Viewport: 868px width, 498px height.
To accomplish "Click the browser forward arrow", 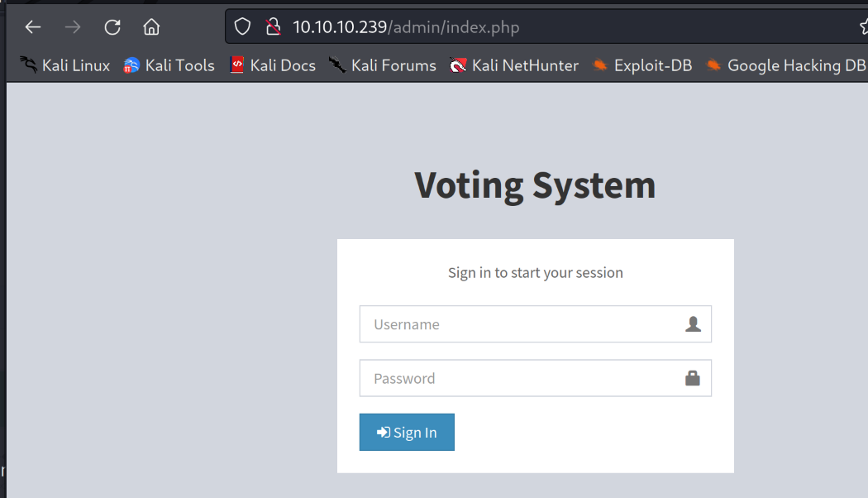I will point(73,27).
